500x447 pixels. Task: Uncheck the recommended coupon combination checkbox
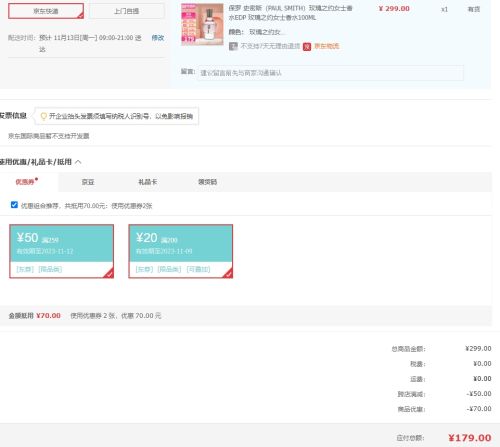(x=14, y=205)
